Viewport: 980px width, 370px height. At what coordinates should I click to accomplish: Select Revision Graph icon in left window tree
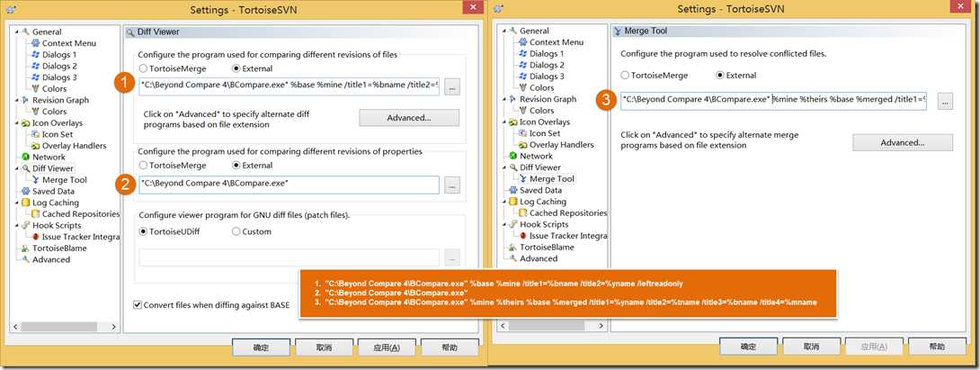pos(26,100)
